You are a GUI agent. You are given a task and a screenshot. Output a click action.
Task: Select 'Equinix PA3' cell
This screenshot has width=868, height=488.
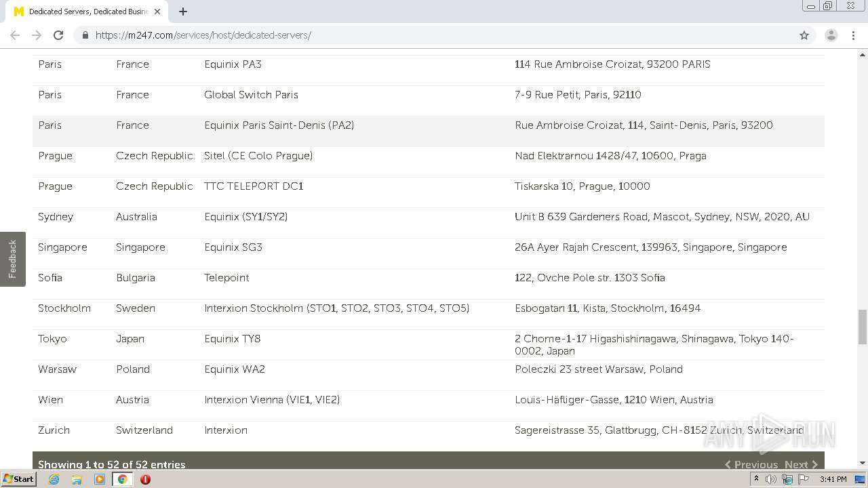[233, 64]
